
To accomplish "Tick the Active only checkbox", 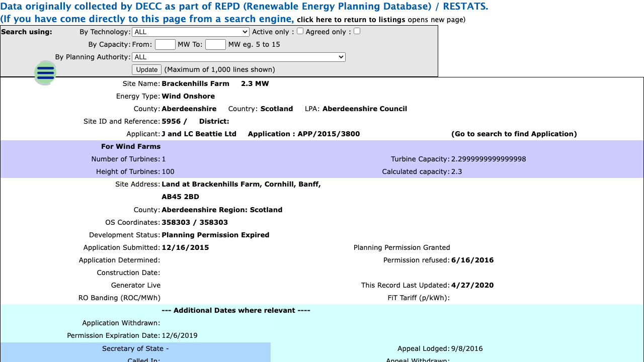I will [x=300, y=31].
